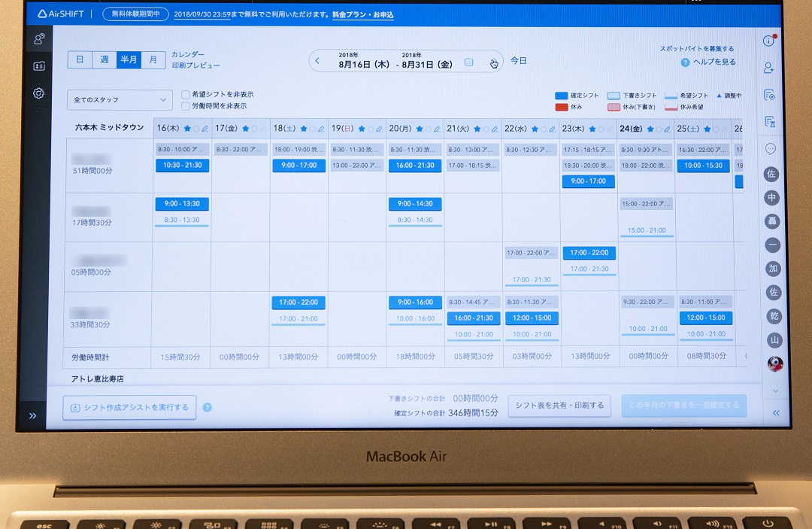Select staff avatar labeled 中
The width and height of the screenshot is (812, 529).
(771, 197)
